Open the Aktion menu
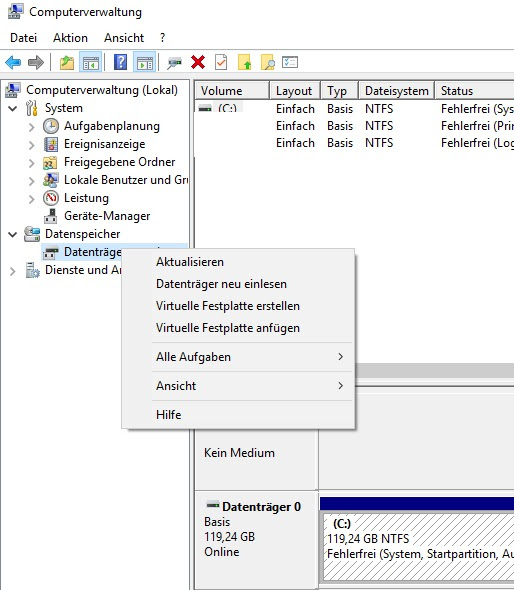Image resolution: width=514 pixels, height=590 pixels. pyautogui.click(x=70, y=38)
